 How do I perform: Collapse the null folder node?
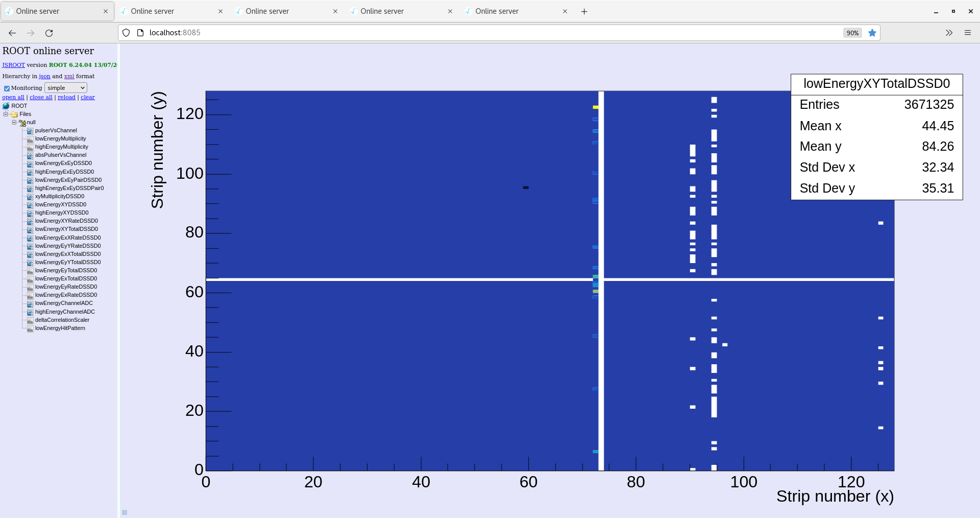click(x=14, y=122)
